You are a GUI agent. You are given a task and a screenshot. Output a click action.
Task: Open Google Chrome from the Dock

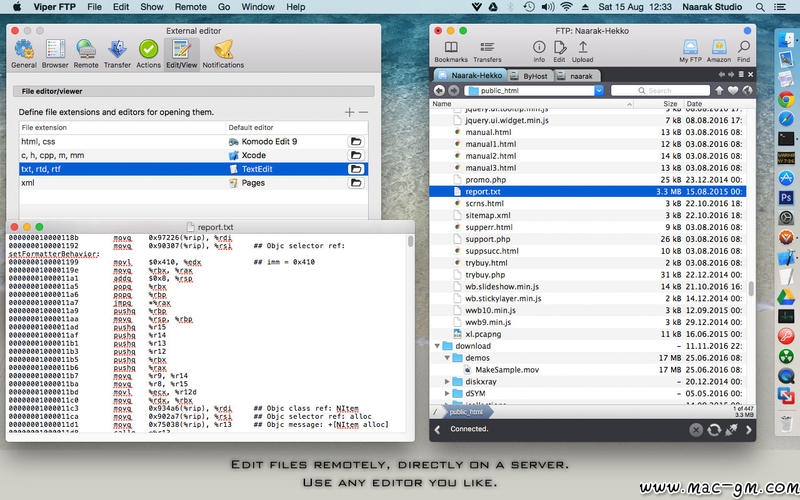pos(786,99)
